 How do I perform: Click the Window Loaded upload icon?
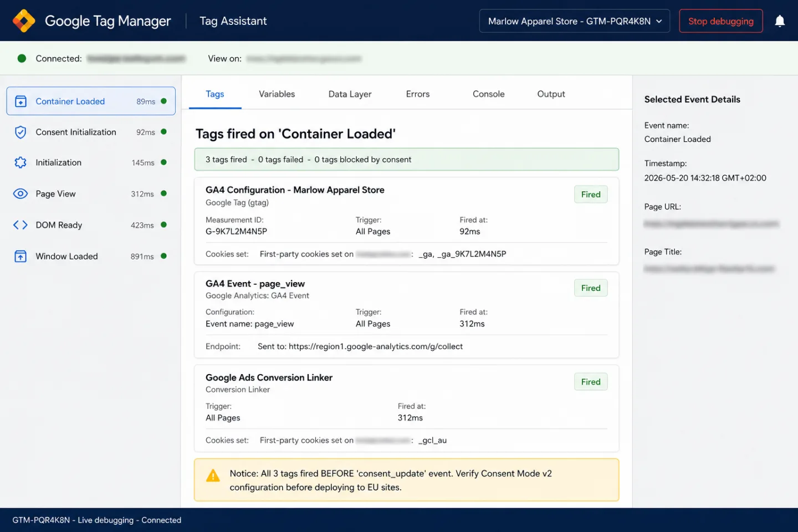(21, 256)
